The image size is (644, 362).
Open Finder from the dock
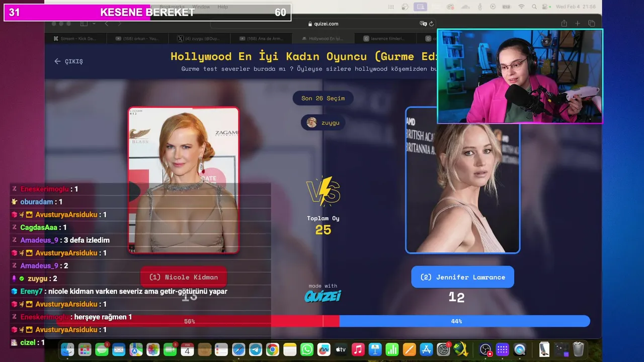pyautogui.click(x=67, y=349)
